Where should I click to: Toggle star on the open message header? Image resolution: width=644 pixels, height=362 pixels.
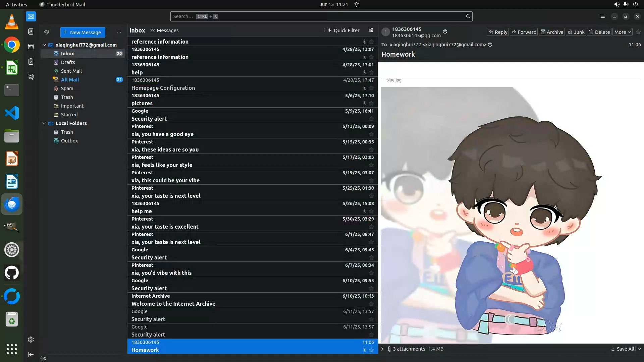click(x=638, y=32)
